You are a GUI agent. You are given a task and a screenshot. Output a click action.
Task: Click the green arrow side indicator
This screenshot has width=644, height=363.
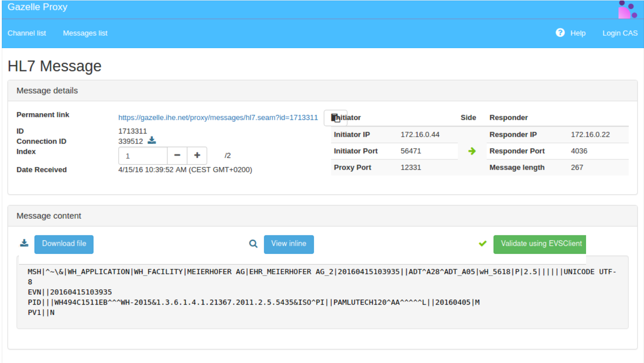coord(472,151)
